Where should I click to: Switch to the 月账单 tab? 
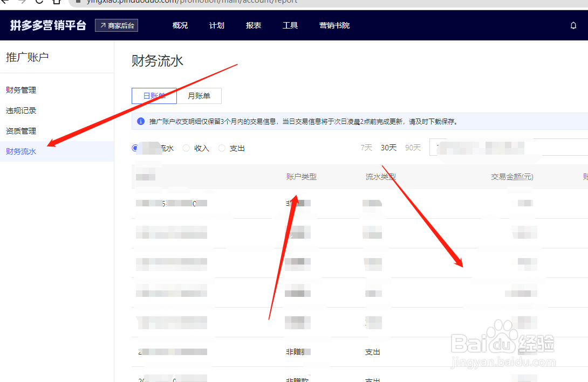(199, 96)
